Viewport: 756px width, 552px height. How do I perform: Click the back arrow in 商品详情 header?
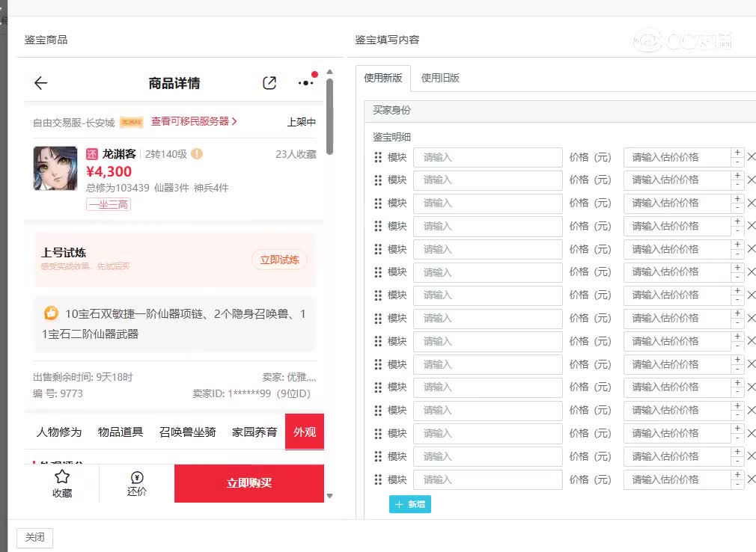coord(41,83)
